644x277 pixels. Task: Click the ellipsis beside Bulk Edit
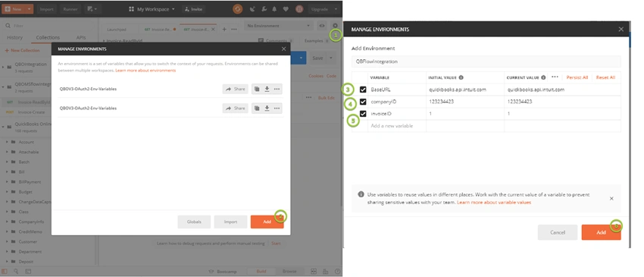coord(308,98)
